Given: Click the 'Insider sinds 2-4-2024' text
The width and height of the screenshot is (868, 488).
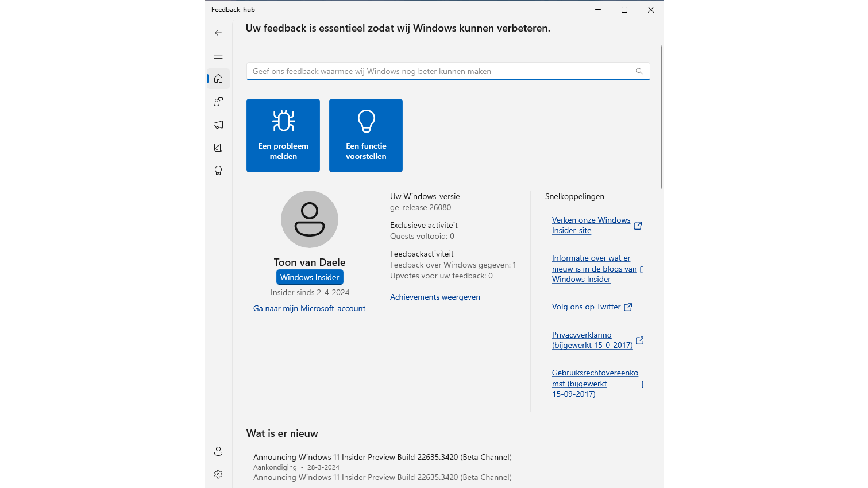Looking at the screenshot, I should pyautogui.click(x=310, y=292).
